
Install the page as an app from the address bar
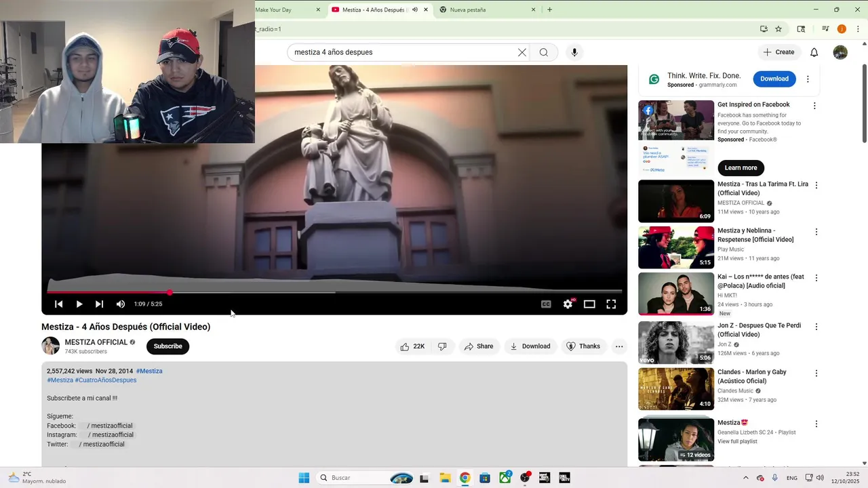764,29
